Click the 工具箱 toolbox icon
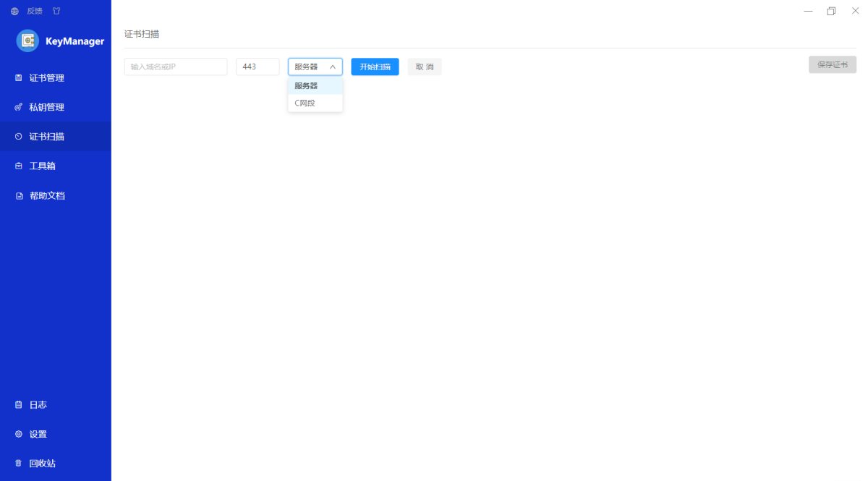 coord(19,166)
